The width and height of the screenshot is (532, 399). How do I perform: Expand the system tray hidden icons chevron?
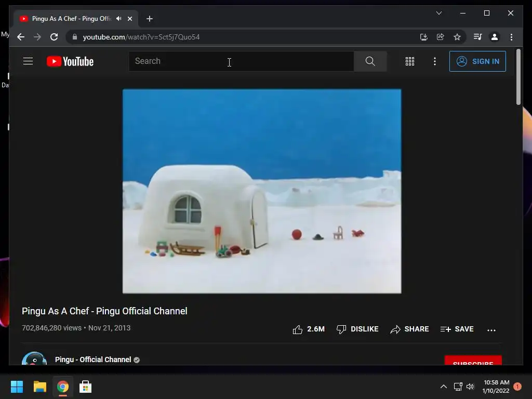click(x=444, y=387)
